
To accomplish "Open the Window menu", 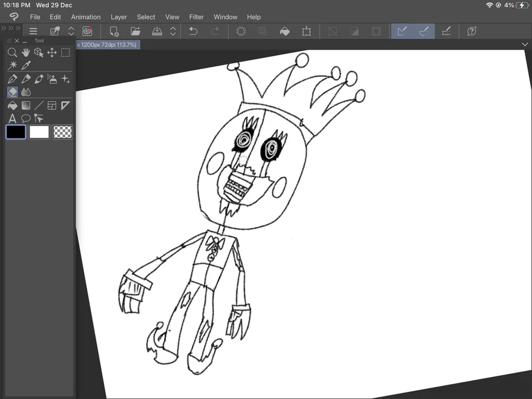I will [x=226, y=17].
